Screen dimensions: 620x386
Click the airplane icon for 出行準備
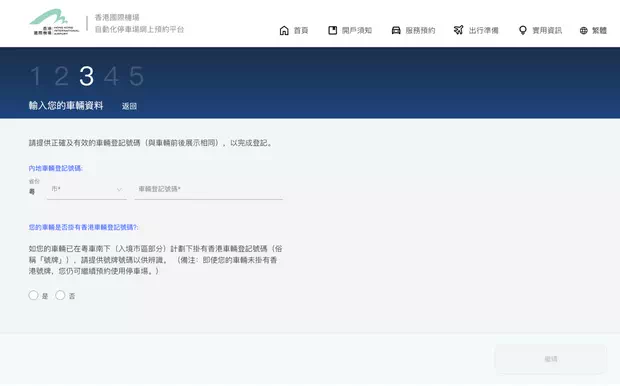(459, 30)
